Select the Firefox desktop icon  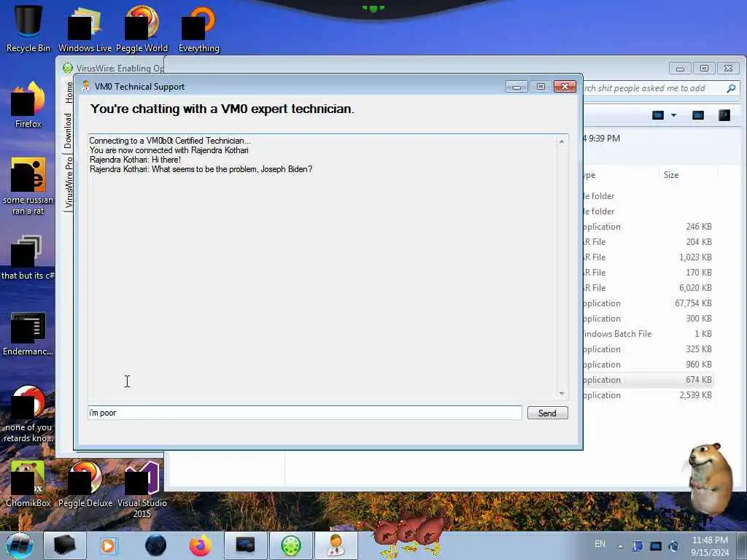coord(28,105)
